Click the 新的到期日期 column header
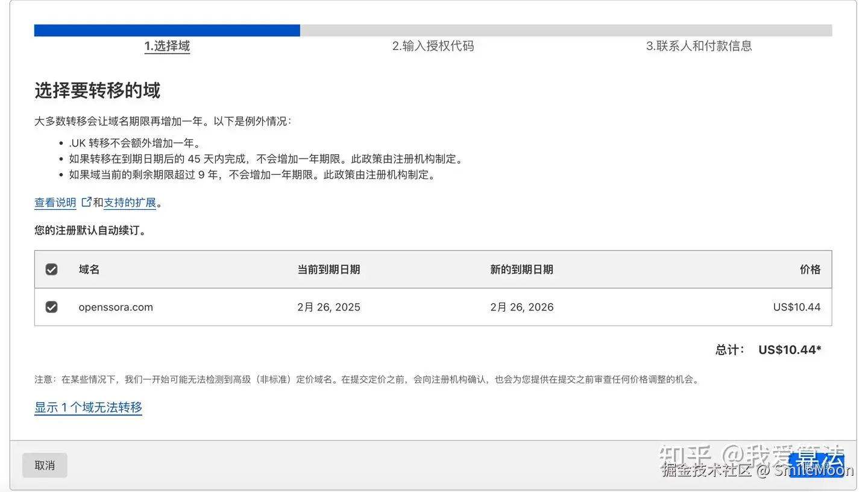This screenshot has height=492, width=868. pyautogui.click(x=521, y=270)
